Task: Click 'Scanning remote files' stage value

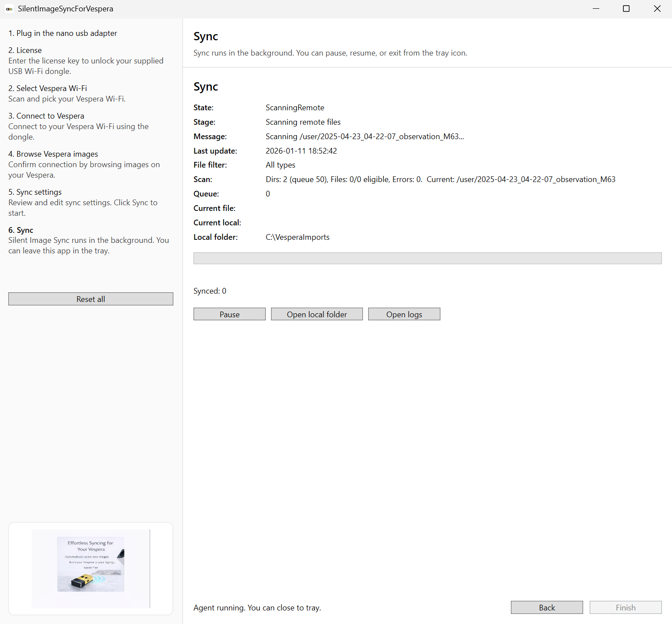Action: coord(303,122)
